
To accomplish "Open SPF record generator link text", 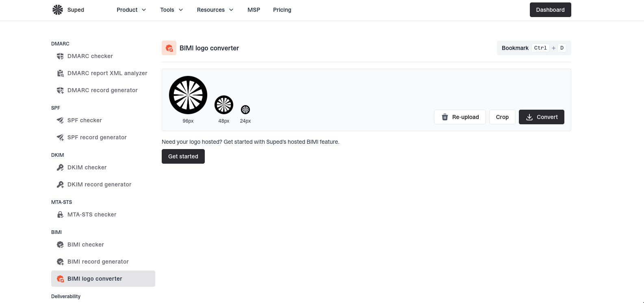I will [97, 137].
